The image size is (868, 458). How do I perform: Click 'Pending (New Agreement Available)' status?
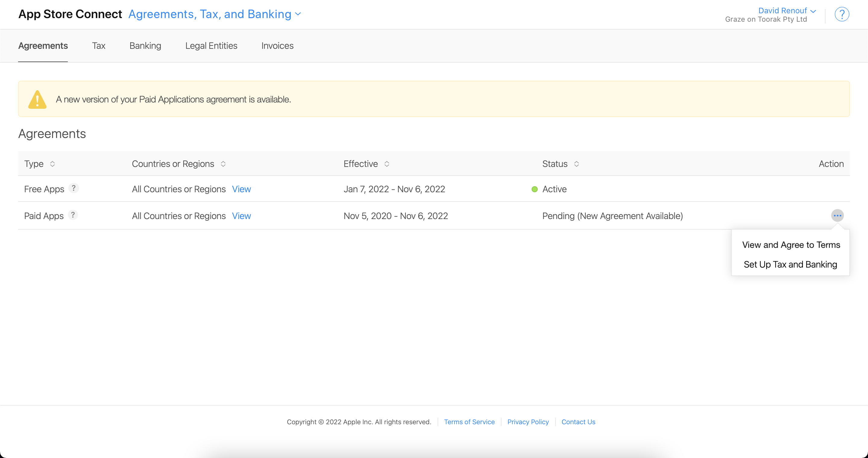(612, 216)
